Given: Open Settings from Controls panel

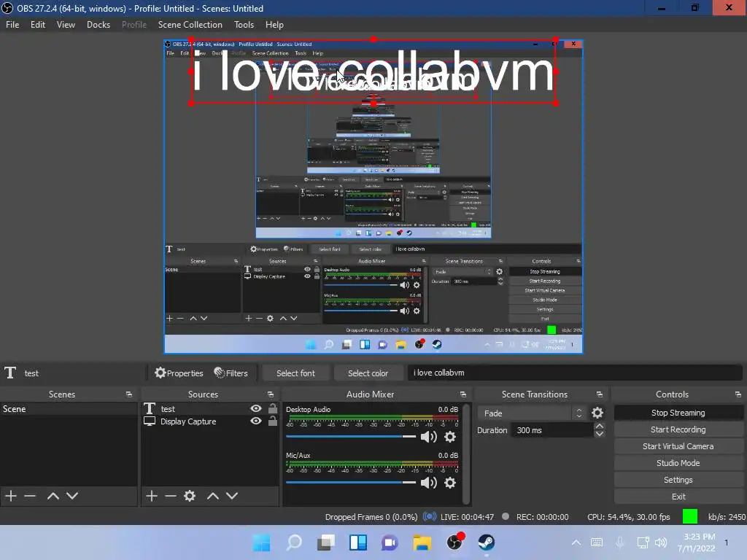Looking at the screenshot, I should [678, 480].
